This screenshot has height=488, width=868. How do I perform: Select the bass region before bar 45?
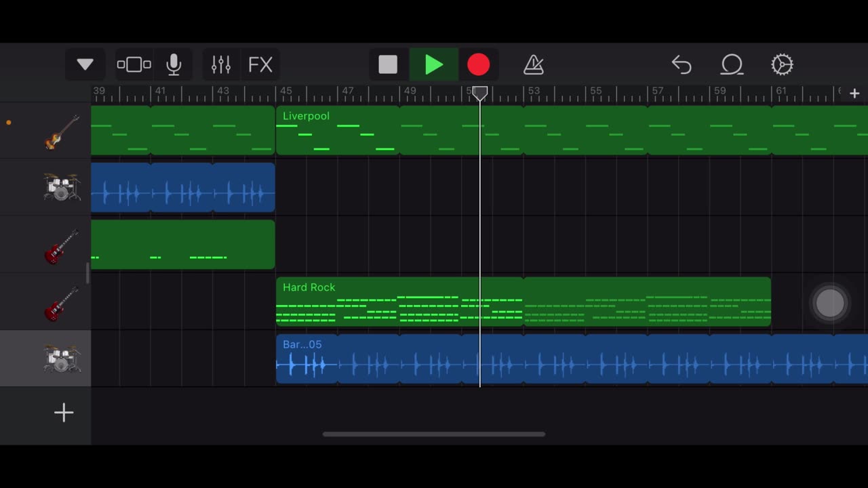(183, 130)
